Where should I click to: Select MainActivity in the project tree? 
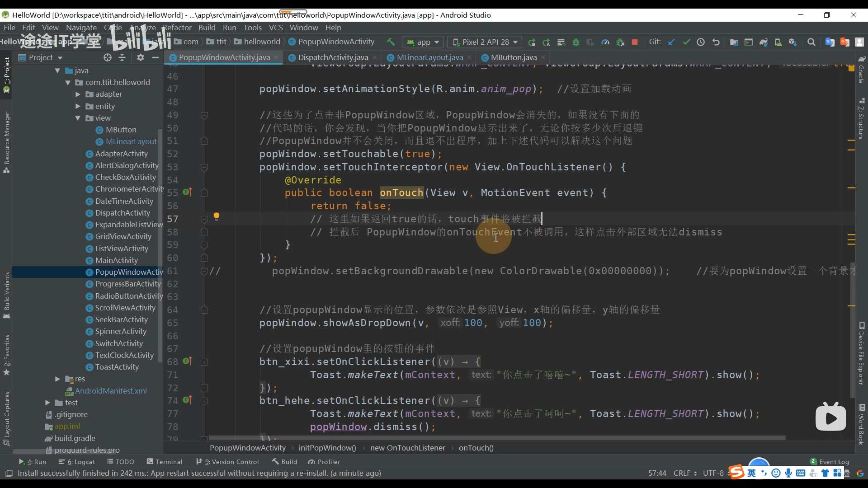[x=116, y=260]
